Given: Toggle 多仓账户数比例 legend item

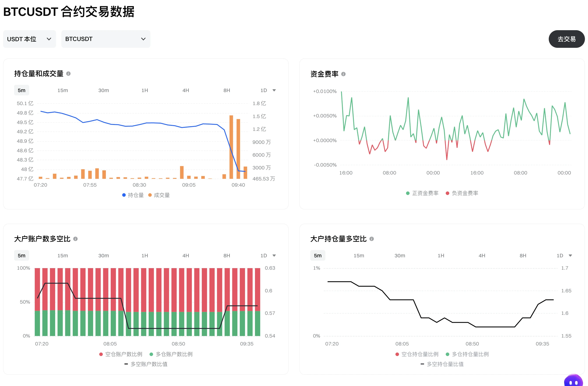Looking at the screenshot, I should (x=171, y=354).
